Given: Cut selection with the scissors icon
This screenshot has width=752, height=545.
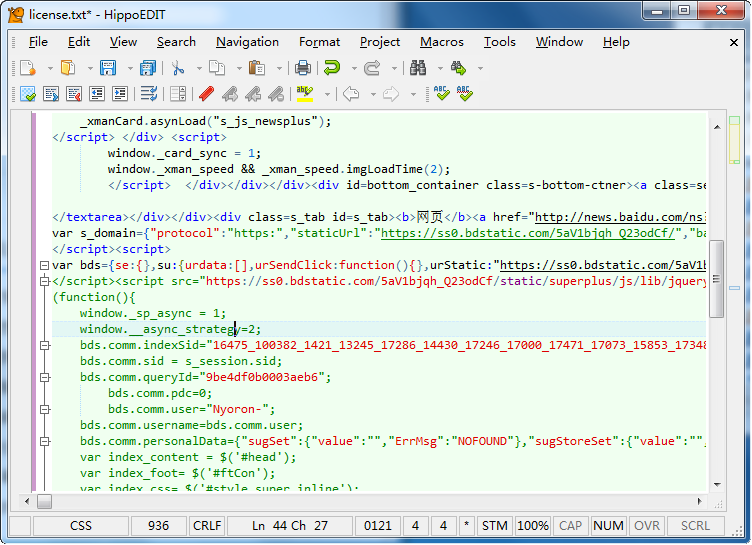Looking at the screenshot, I should click(178, 68).
